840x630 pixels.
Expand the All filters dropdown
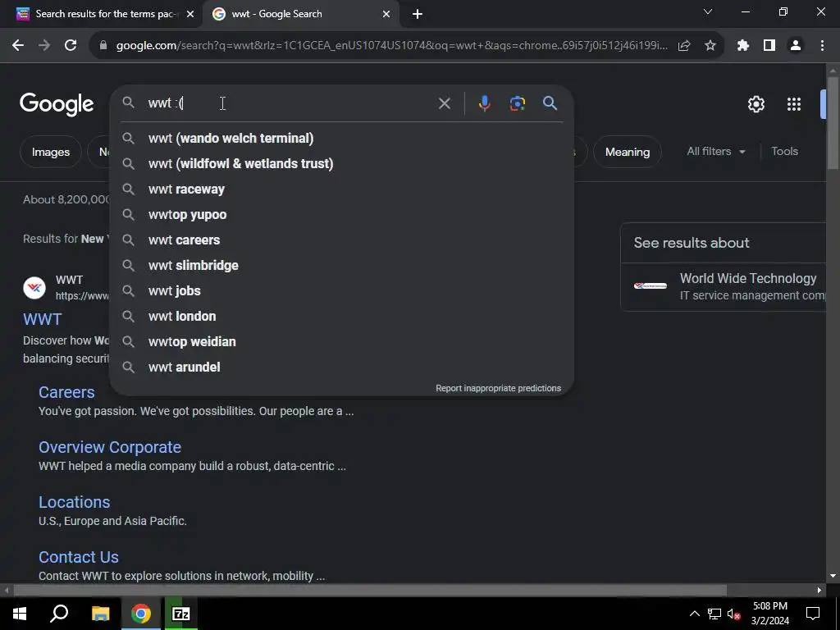(716, 152)
